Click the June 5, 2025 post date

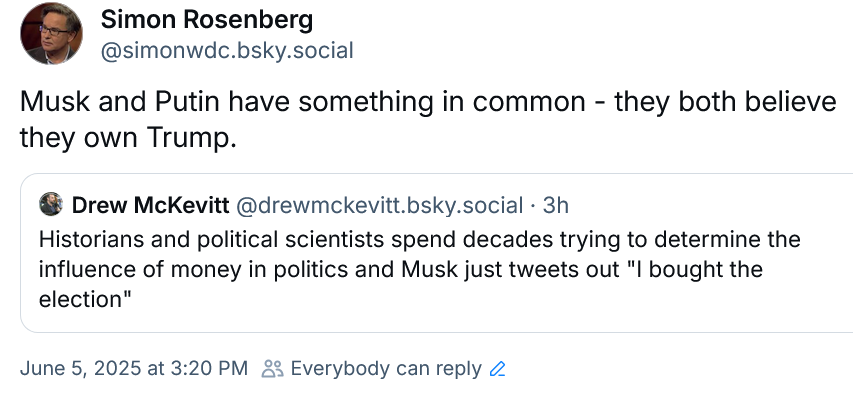[x=81, y=369]
